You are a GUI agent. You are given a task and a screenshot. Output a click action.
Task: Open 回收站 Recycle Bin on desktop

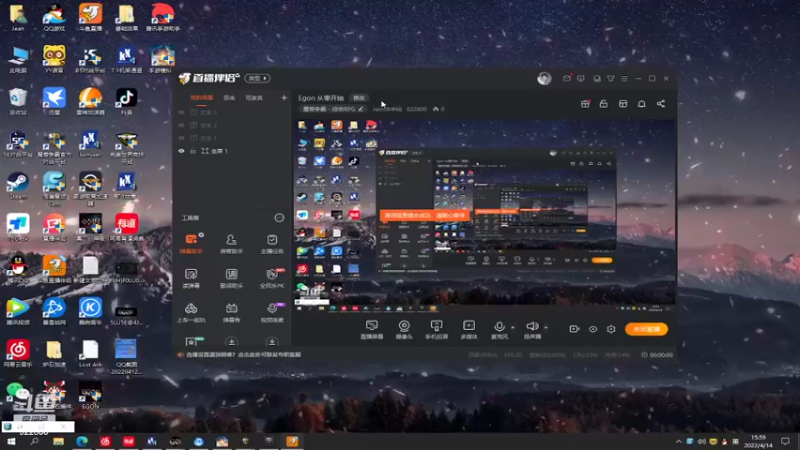[18, 102]
